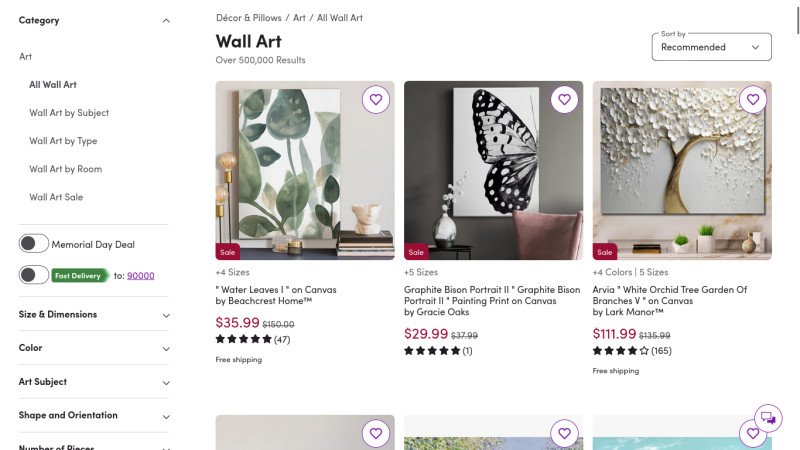Screen dimensions: 800x450
Task: Heart the White Orchid Tree canvas
Action: point(753,100)
